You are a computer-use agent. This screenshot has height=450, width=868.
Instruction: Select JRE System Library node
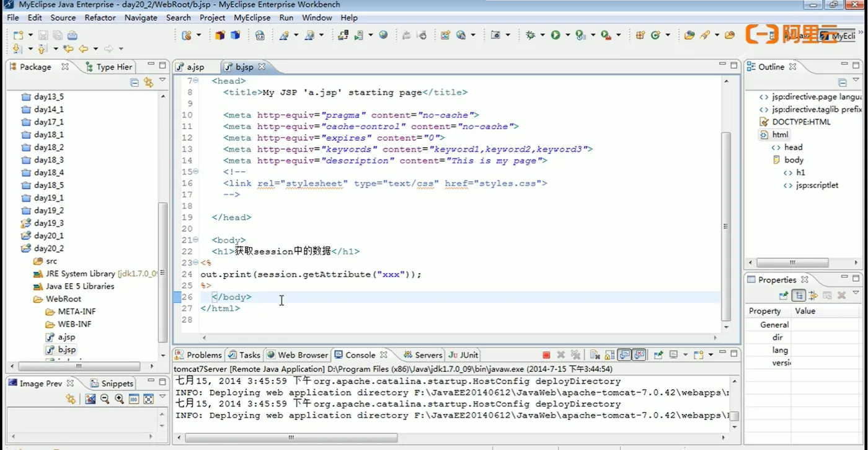(x=96, y=273)
